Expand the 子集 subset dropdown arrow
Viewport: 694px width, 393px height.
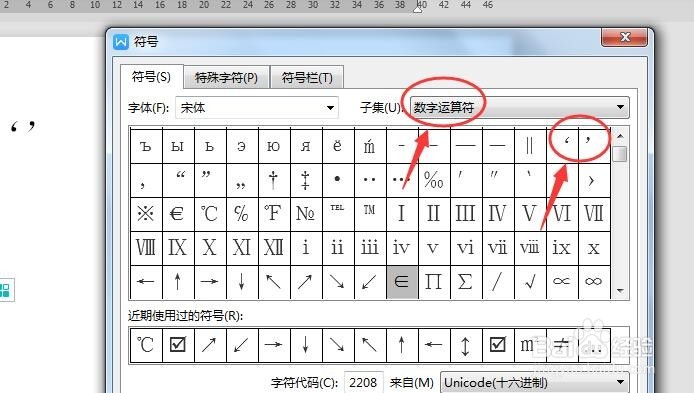(620, 107)
